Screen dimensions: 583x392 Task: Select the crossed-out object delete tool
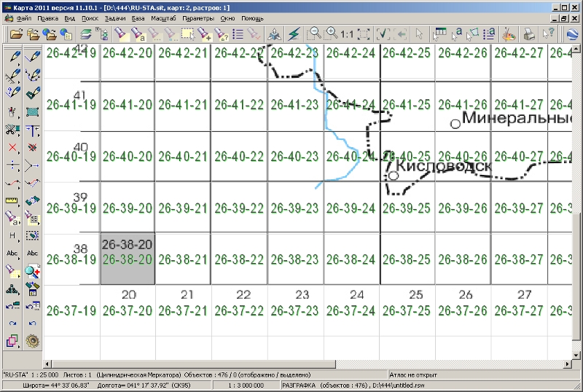tap(33, 148)
